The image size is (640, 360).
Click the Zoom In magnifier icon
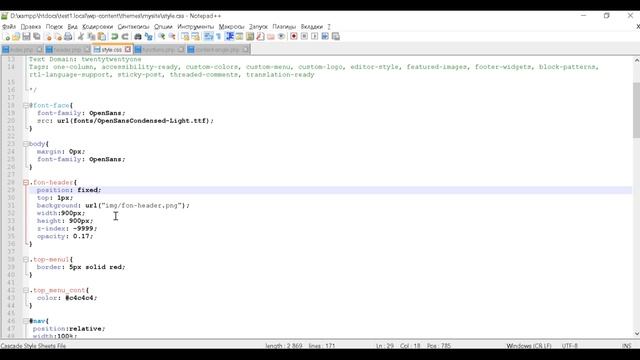[x=162, y=37]
